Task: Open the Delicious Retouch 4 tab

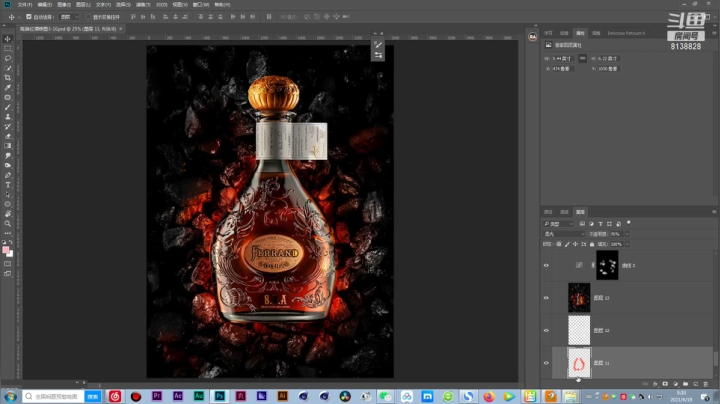Action: (626, 33)
